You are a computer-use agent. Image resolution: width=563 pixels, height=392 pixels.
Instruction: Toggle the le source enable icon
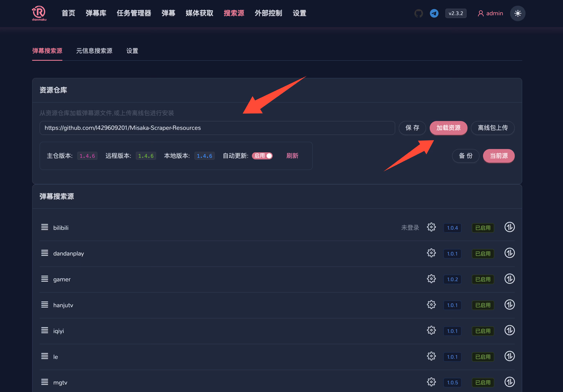509,356
